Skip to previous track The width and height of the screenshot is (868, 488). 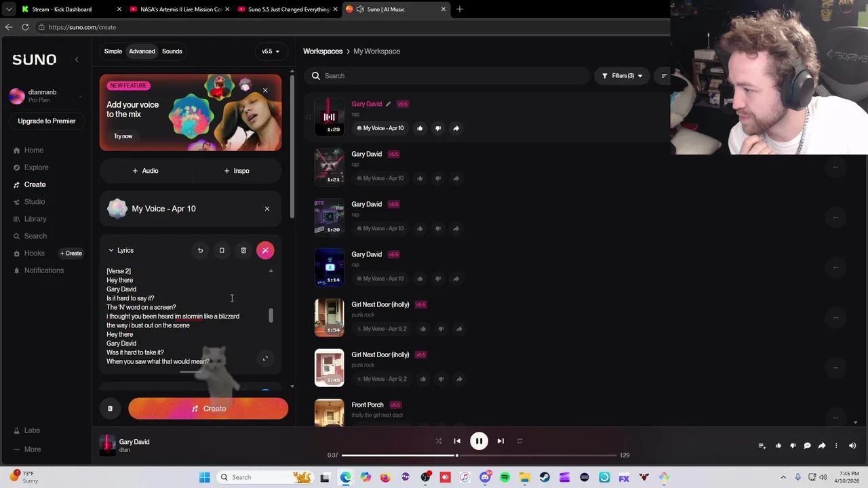[457, 441]
